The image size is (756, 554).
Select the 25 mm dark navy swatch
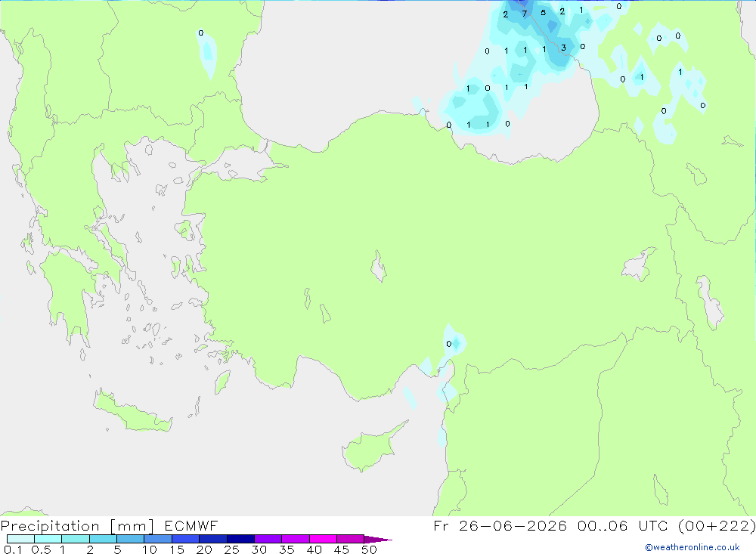(x=240, y=539)
